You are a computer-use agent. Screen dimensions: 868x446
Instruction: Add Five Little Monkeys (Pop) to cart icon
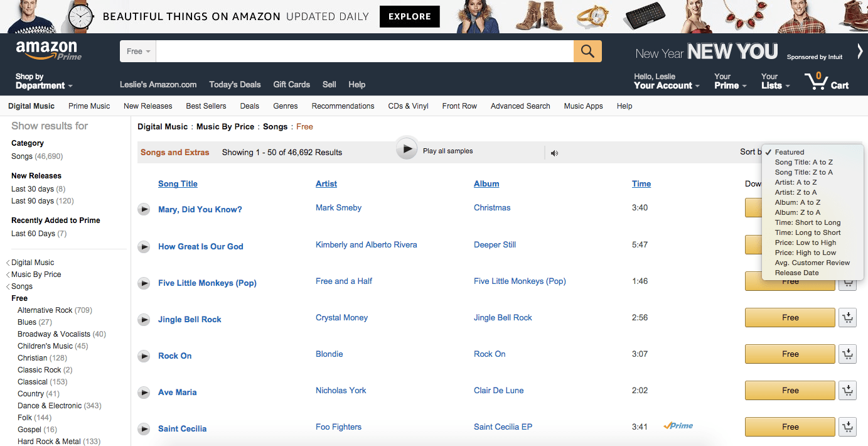[848, 282]
